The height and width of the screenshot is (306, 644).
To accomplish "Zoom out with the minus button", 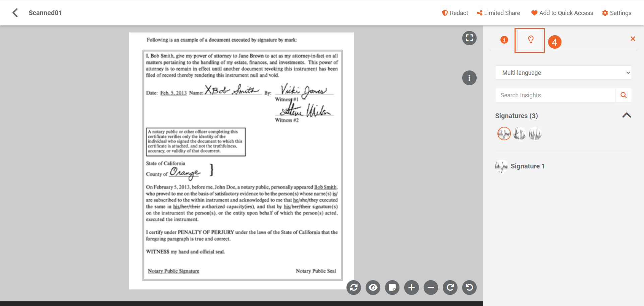I will 431,288.
